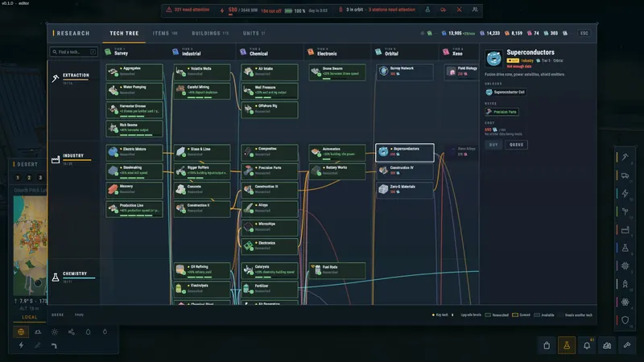Toggle the sun overlay icon on minimap
644x362 pixels.
[x=55, y=331]
